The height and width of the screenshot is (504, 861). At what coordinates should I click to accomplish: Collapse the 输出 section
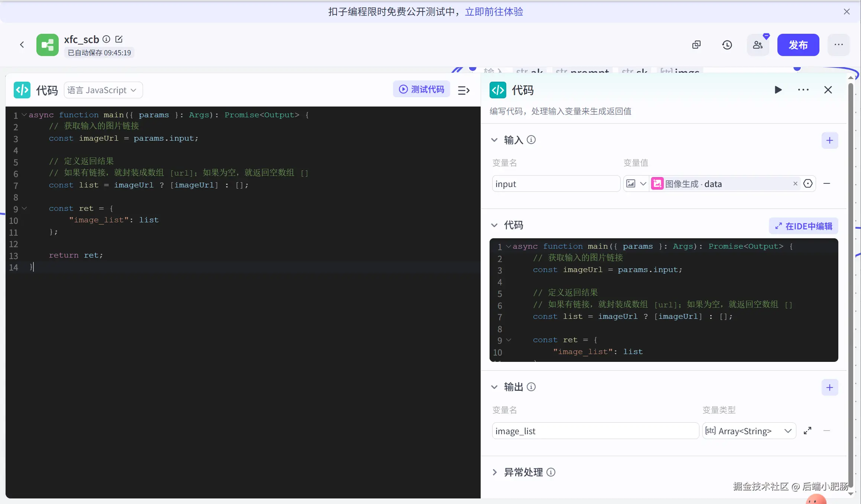click(494, 387)
